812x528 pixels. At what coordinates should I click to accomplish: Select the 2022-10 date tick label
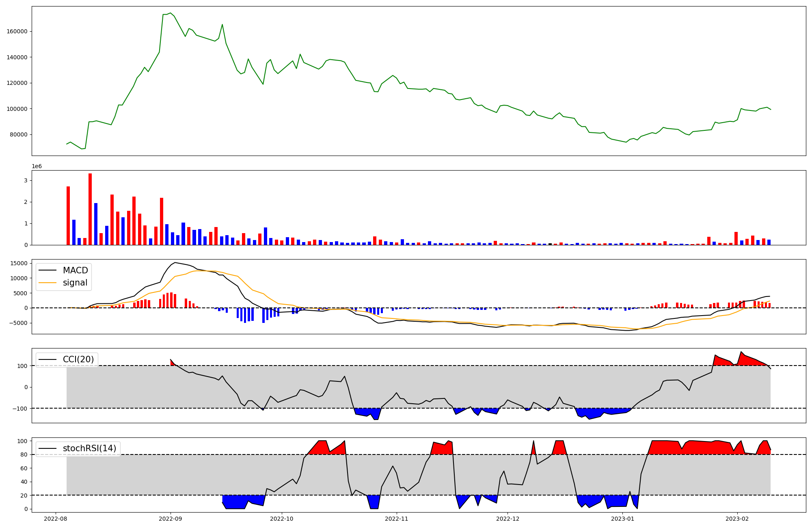click(x=281, y=519)
